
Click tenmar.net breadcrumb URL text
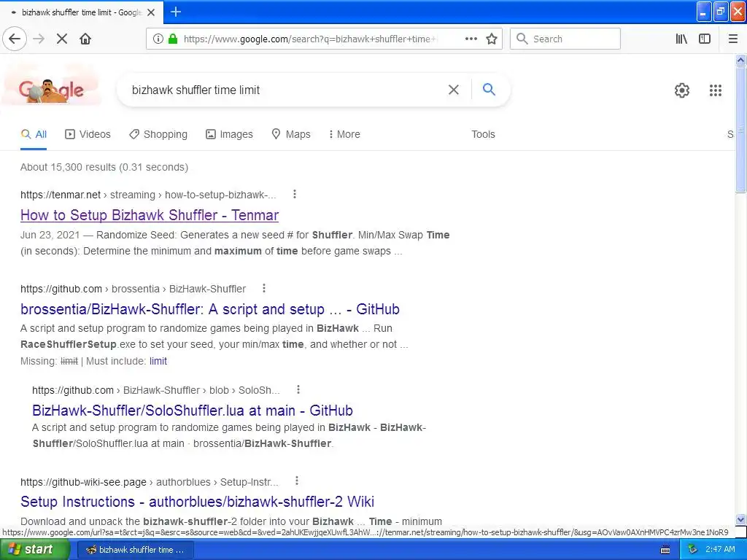click(x=147, y=195)
